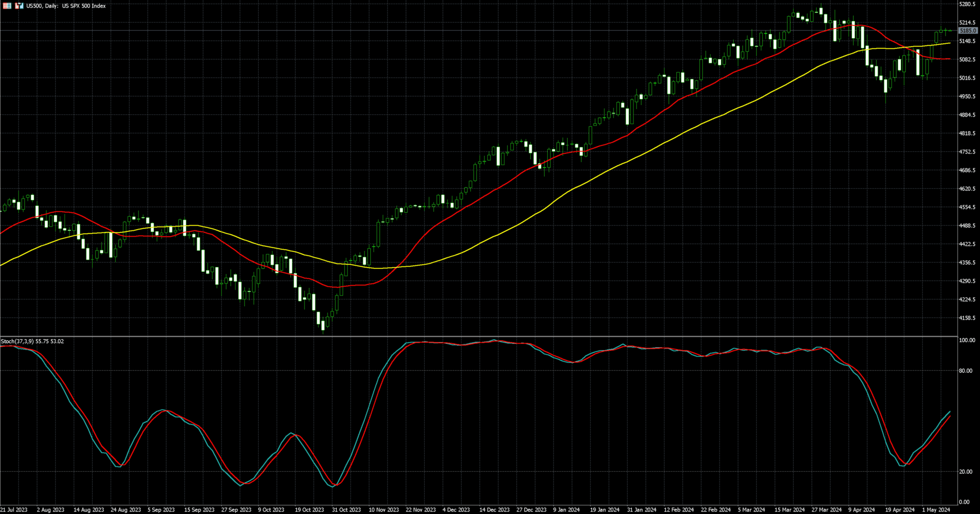Click the stochastic 20.00 level label
Viewport: 980px width, 514px height.
[x=965, y=472]
